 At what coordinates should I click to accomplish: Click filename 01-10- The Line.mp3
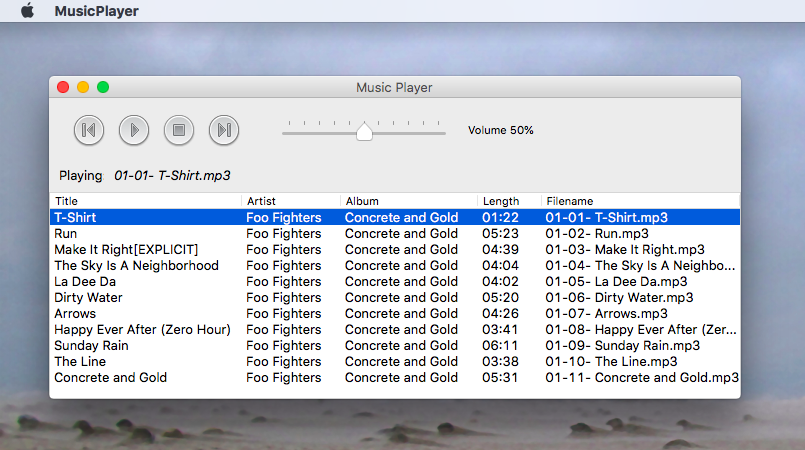(x=611, y=361)
